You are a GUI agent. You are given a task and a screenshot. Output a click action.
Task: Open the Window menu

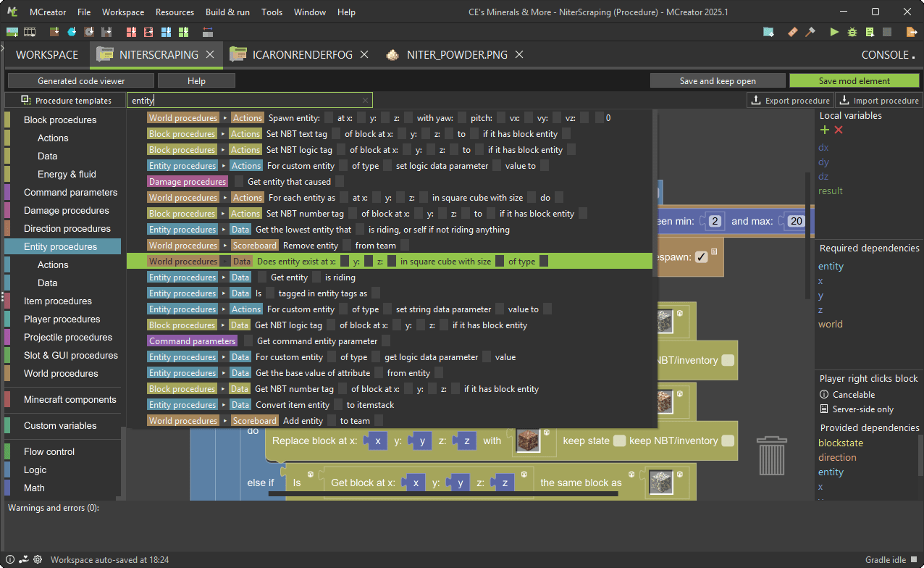[x=310, y=12]
